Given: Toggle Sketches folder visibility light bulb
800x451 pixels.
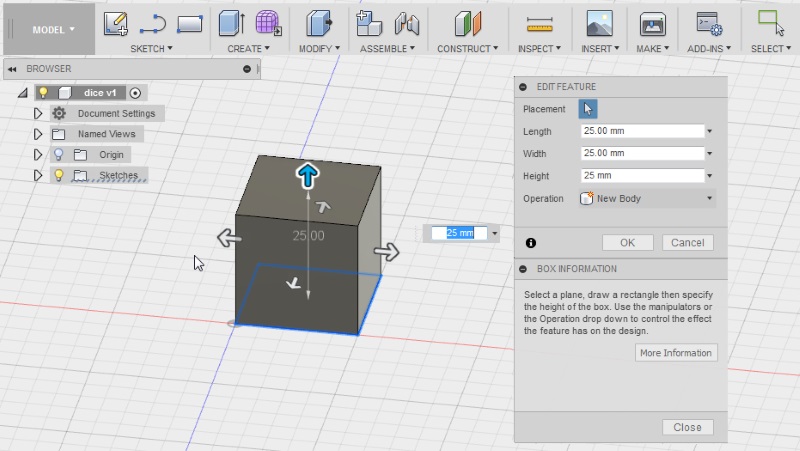Looking at the screenshot, I should [59, 175].
